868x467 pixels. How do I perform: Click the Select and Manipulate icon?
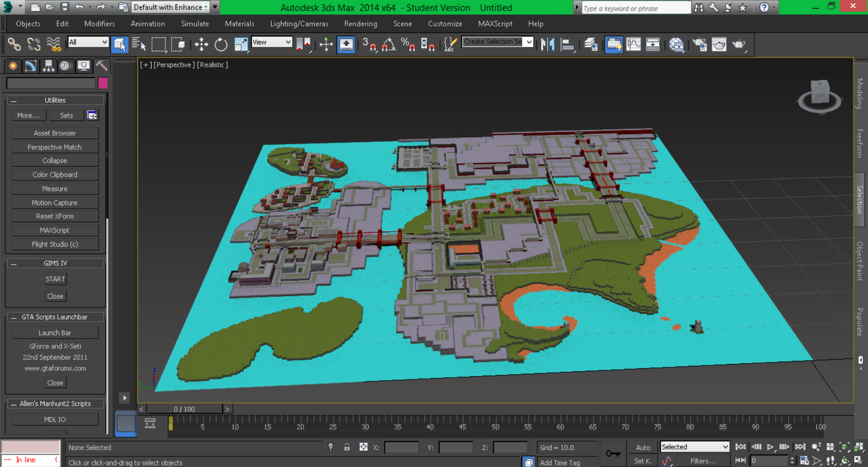[x=326, y=44]
